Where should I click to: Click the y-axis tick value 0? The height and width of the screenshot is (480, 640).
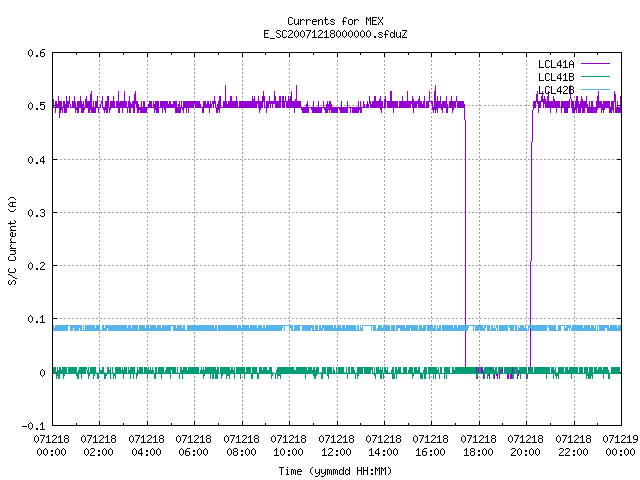point(42,373)
